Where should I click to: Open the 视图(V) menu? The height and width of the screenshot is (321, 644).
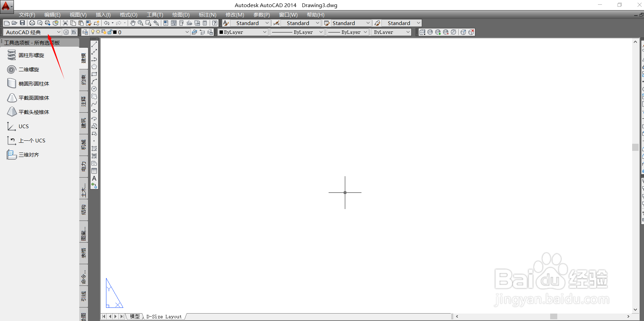coord(78,15)
